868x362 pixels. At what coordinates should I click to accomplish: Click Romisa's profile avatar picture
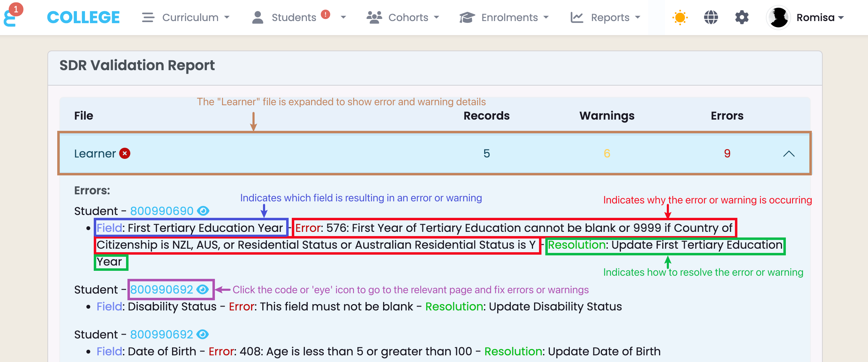click(778, 18)
